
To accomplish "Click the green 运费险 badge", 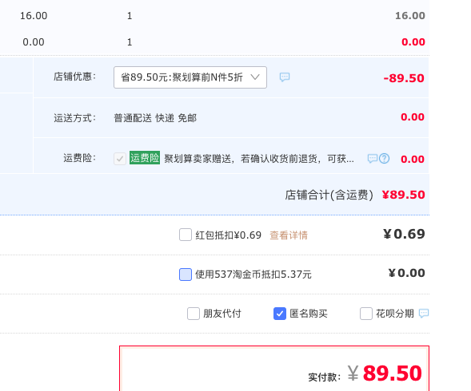I will pyautogui.click(x=145, y=158).
